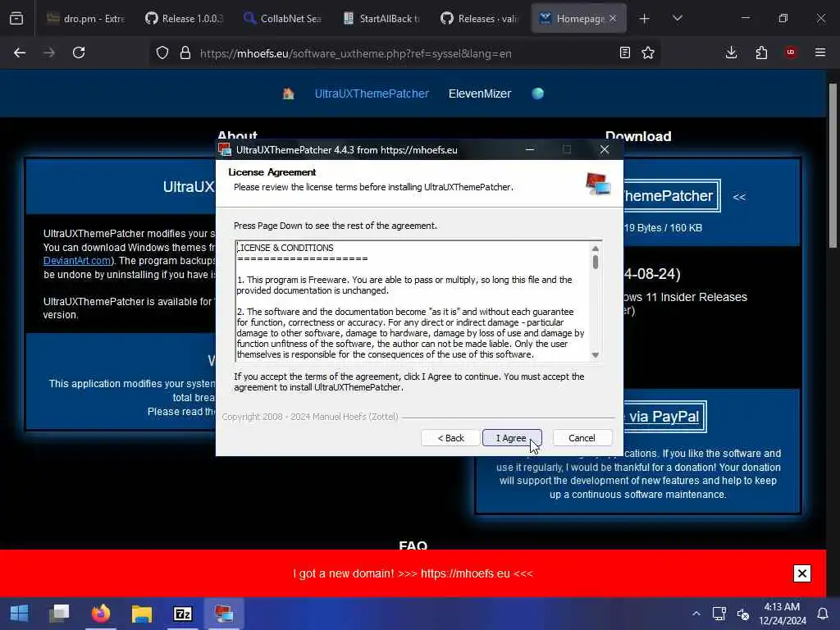Bookmark this page with star icon
Image resolution: width=840 pixels, height=630 pixels.
pos(648,52)
